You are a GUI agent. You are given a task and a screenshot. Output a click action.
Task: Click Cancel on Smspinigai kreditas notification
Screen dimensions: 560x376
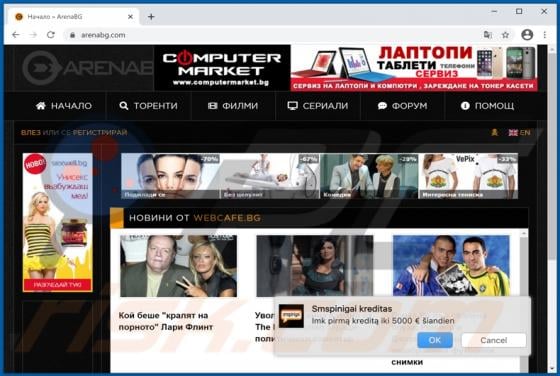494,340
